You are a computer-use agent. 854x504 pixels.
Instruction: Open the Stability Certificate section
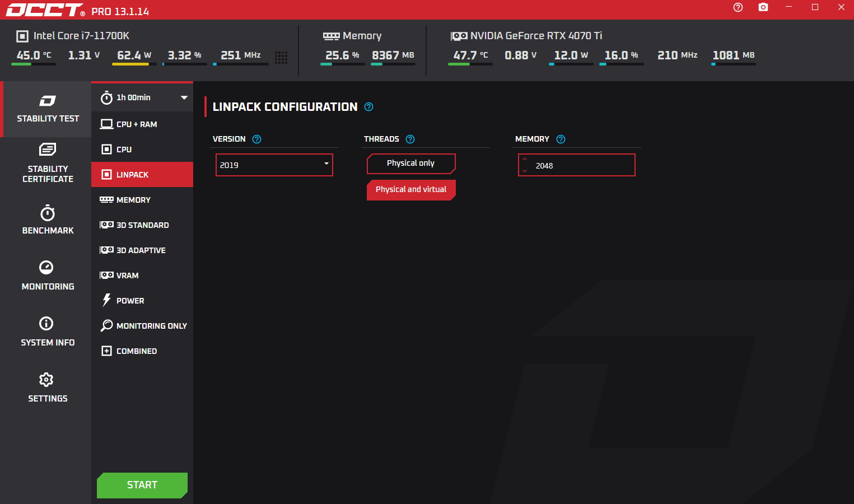coord(48,164)
